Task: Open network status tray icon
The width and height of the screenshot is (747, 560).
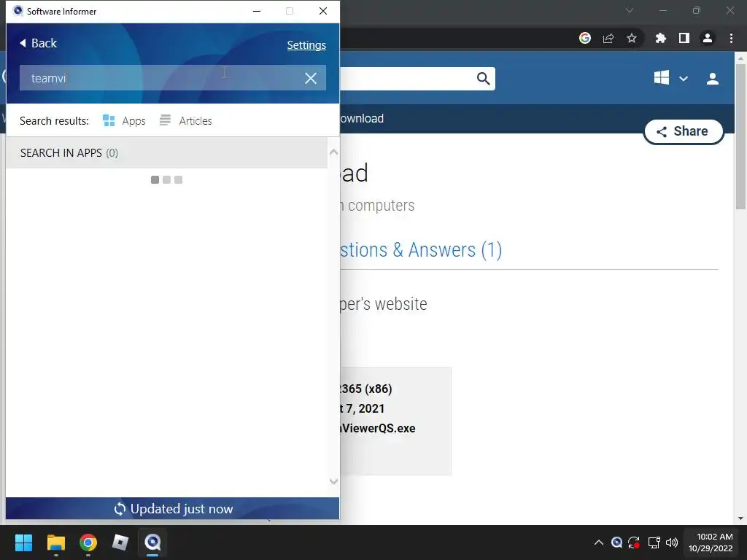Action: coord(654,542)
